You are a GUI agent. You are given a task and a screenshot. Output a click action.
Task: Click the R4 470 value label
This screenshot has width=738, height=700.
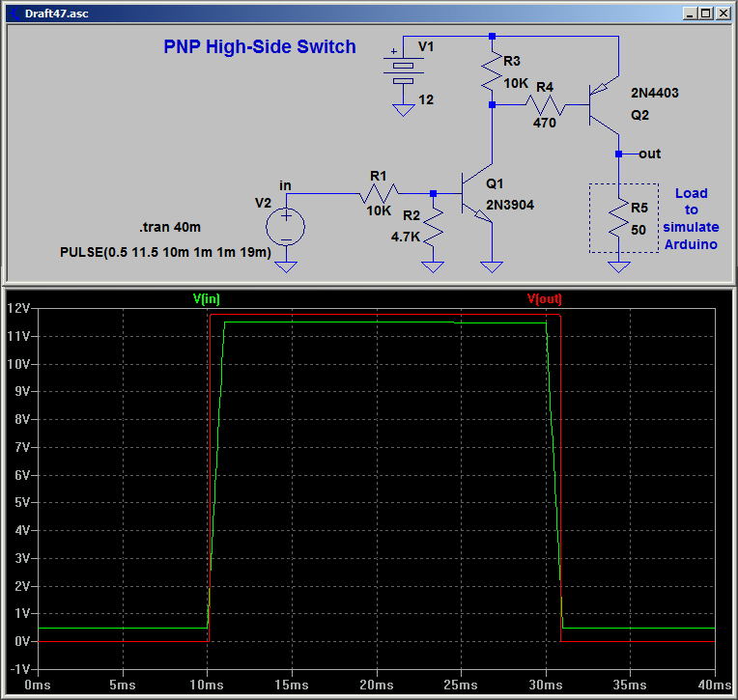(545, 123)
